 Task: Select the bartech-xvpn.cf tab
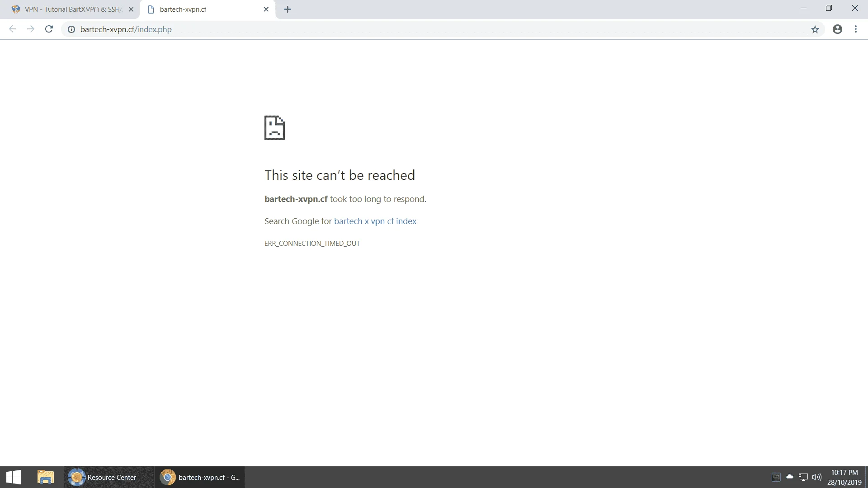(x=208, y=9)
